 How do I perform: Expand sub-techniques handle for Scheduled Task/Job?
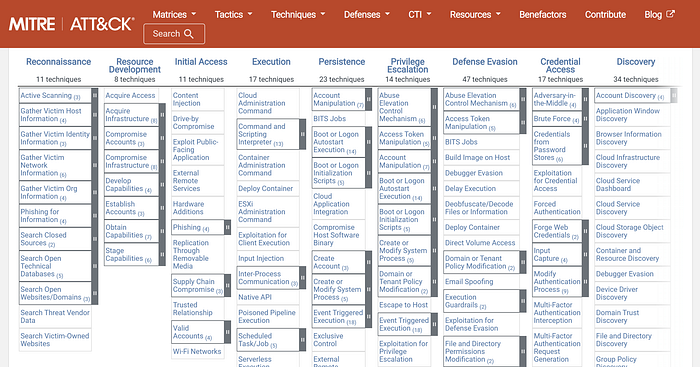point(303,340)
